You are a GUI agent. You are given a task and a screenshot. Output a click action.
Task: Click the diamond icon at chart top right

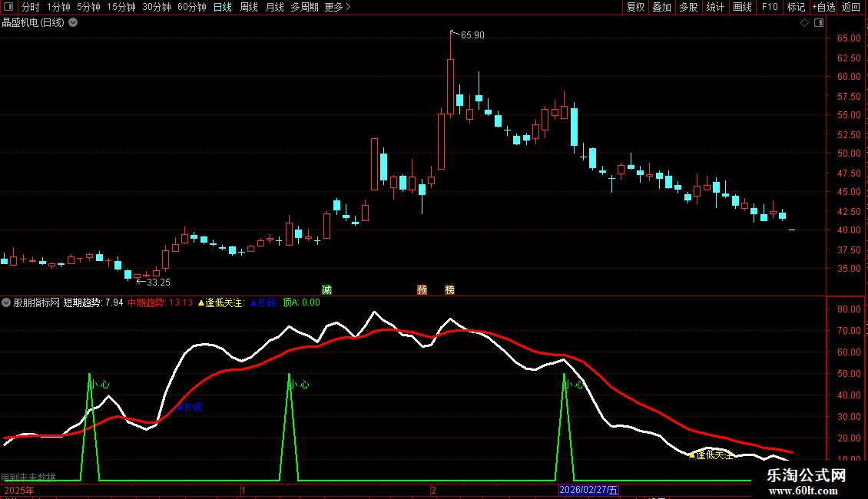804,23
